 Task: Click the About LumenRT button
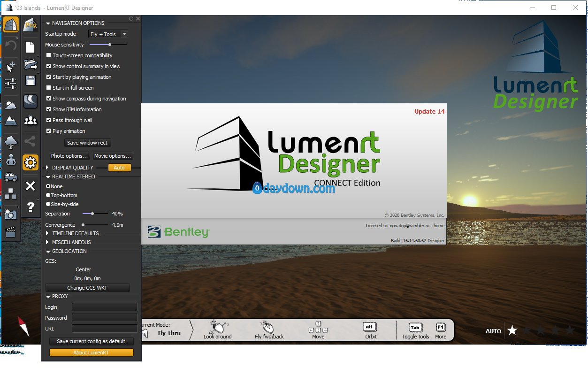[91, 353]
